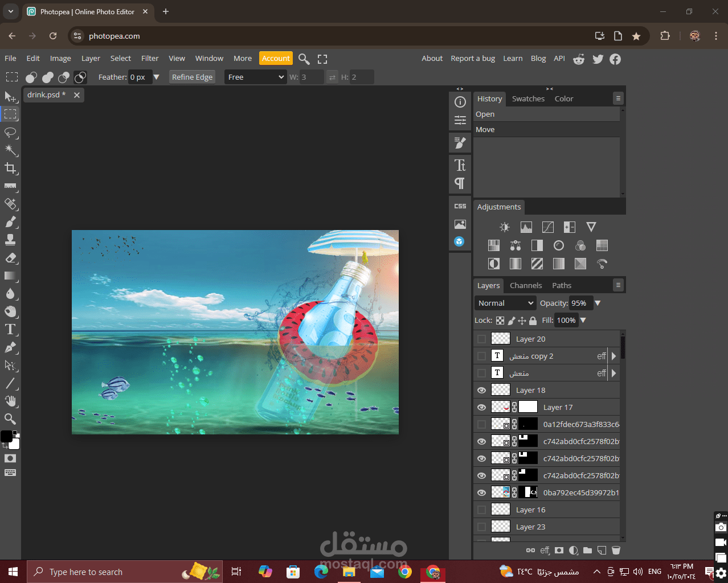This screenshot has height=583, width=728.
Task: Click the orange Account button
Action: click(276, 59)
